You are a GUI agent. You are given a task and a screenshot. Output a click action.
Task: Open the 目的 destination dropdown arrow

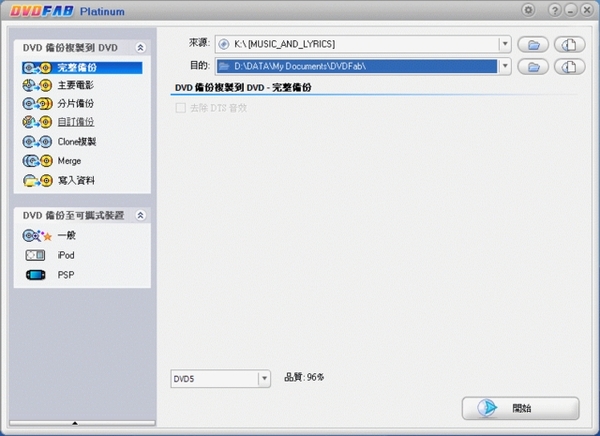pyautogui.click(x=505, y=66)
